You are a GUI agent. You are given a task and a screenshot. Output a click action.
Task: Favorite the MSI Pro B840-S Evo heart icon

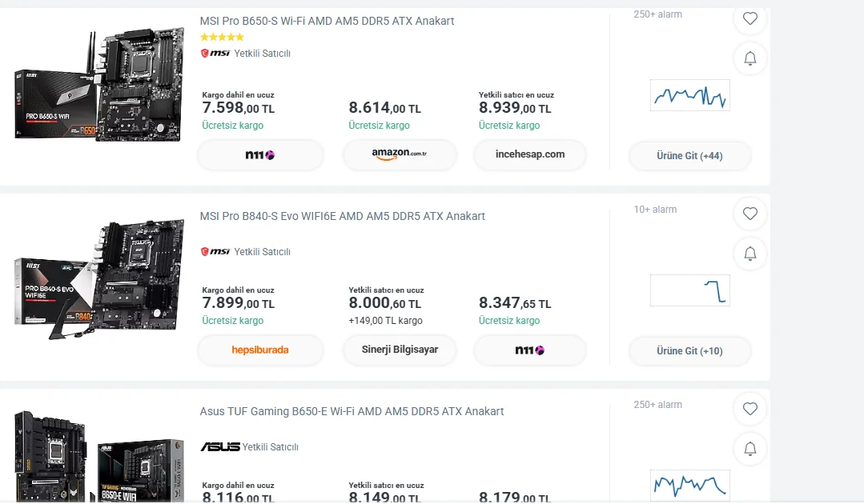click(x=750, y=214)
